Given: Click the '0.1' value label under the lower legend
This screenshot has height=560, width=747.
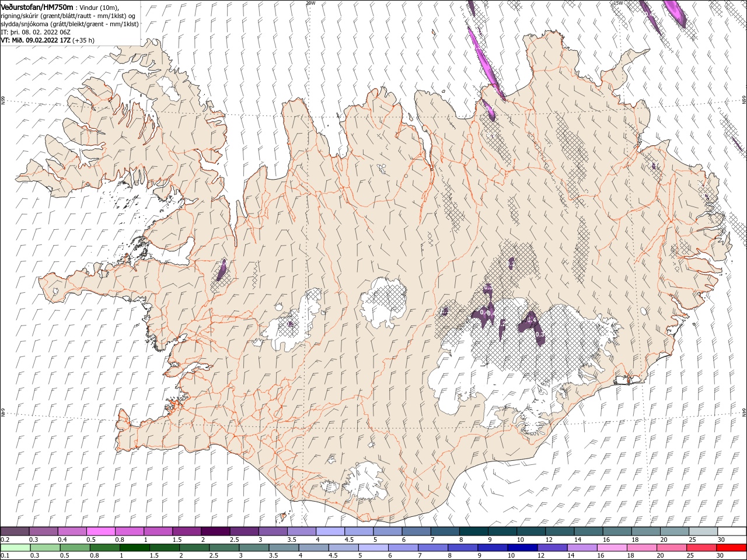Looking at the screenshot, I should point(4,556).
